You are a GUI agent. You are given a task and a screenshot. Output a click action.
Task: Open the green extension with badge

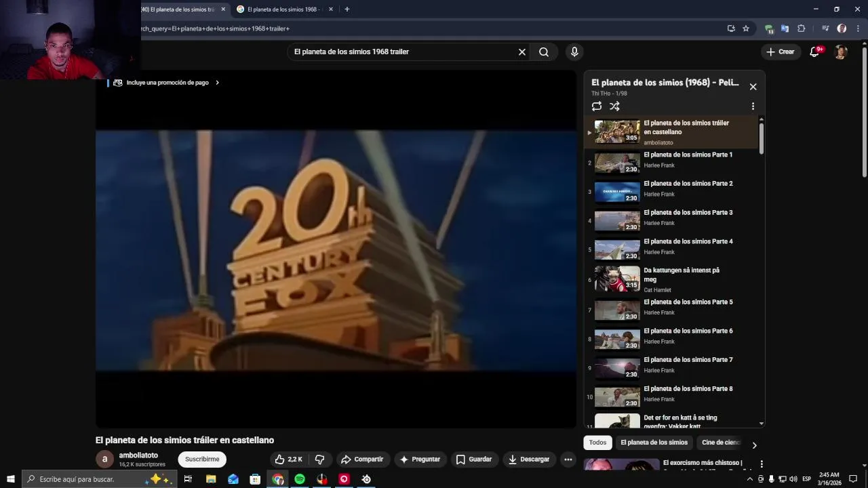point(769,28)
